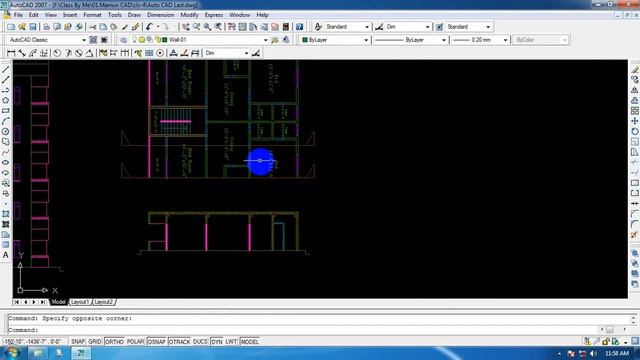This screenshot has width=640, height=360.
Task: Click the coordinates display in status bar
Action: 35,342
